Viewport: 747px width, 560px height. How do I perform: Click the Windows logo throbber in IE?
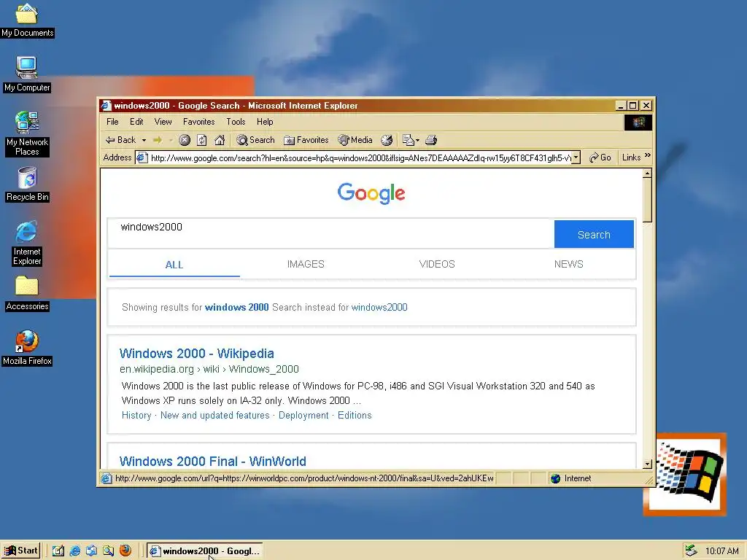click(638, 122)
